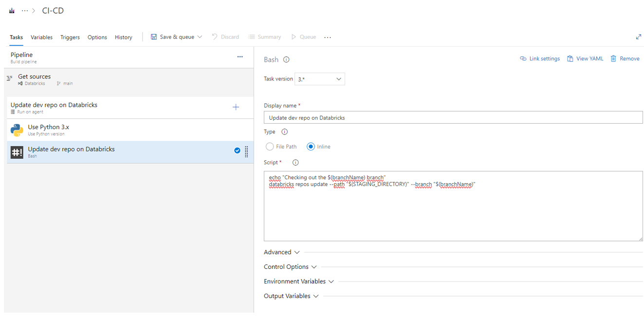
Task: Open the Save & queue dropdown arrow
Action: [200, 37]
